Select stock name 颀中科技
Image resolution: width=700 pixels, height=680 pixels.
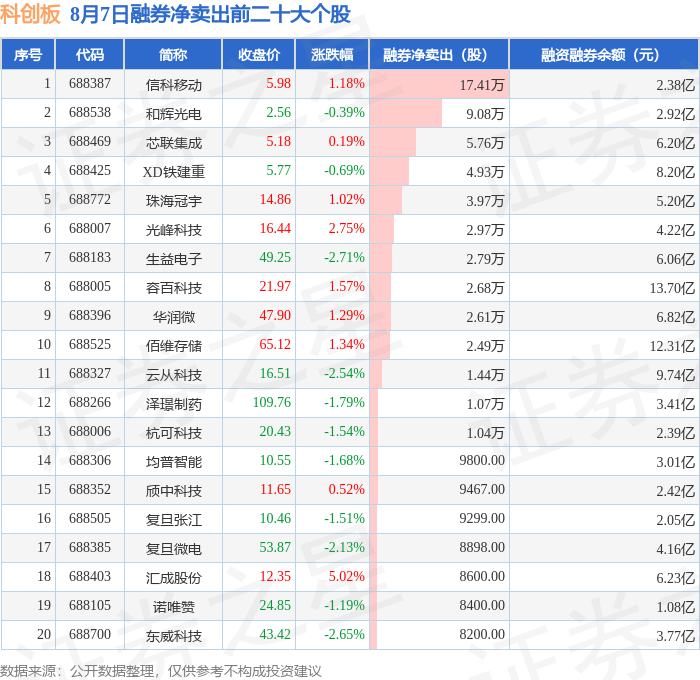[174, 491]
